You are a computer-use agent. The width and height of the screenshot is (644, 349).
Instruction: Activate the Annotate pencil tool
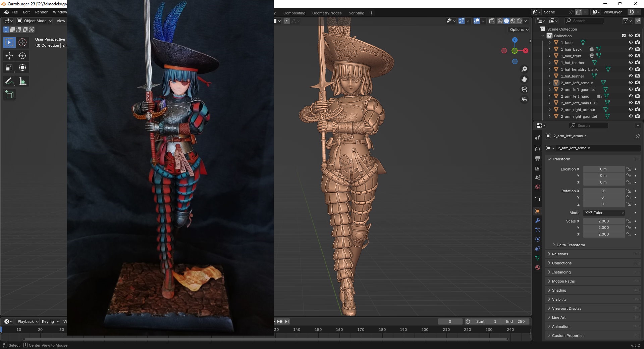[9, 81]
